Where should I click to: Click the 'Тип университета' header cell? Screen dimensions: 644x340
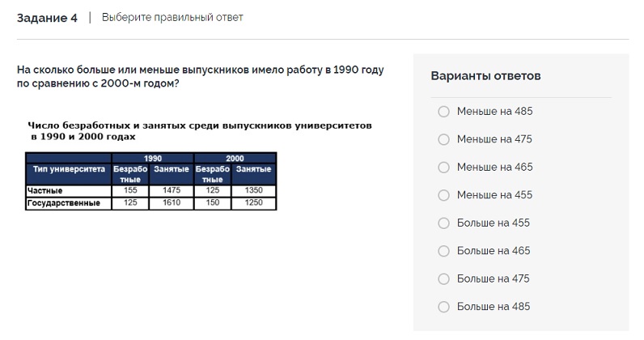tap(68, 169)
